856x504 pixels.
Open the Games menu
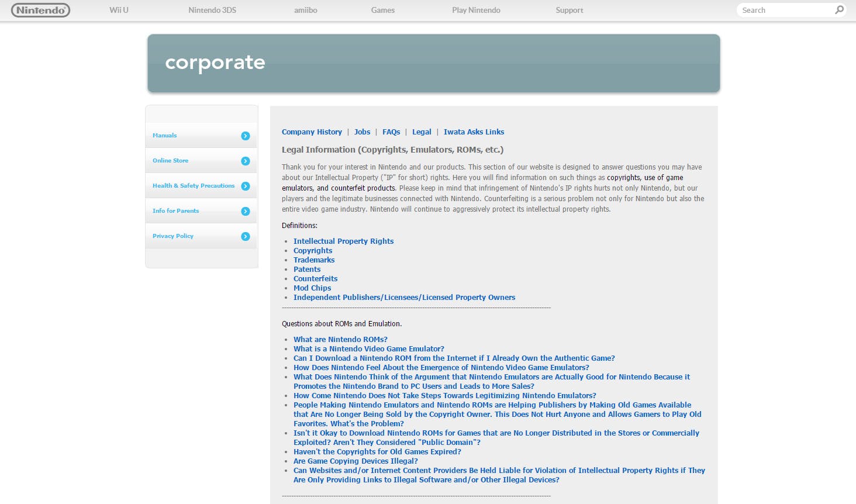(x=383, y=10)
